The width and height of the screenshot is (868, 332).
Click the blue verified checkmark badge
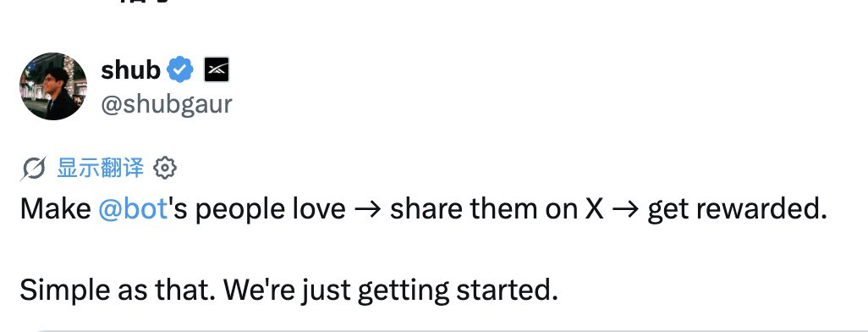[x=180, y=69]
